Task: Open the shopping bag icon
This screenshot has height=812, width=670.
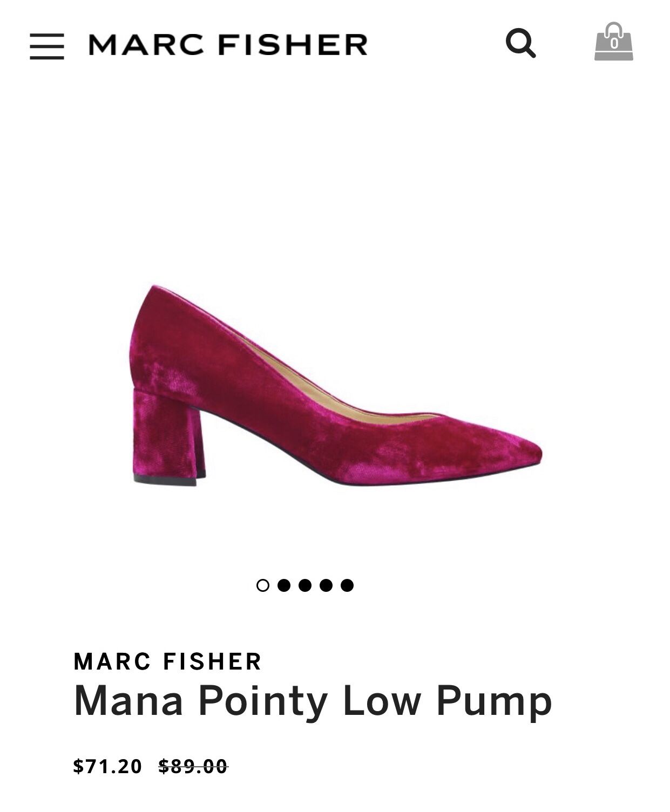Action: click(613, 42)
